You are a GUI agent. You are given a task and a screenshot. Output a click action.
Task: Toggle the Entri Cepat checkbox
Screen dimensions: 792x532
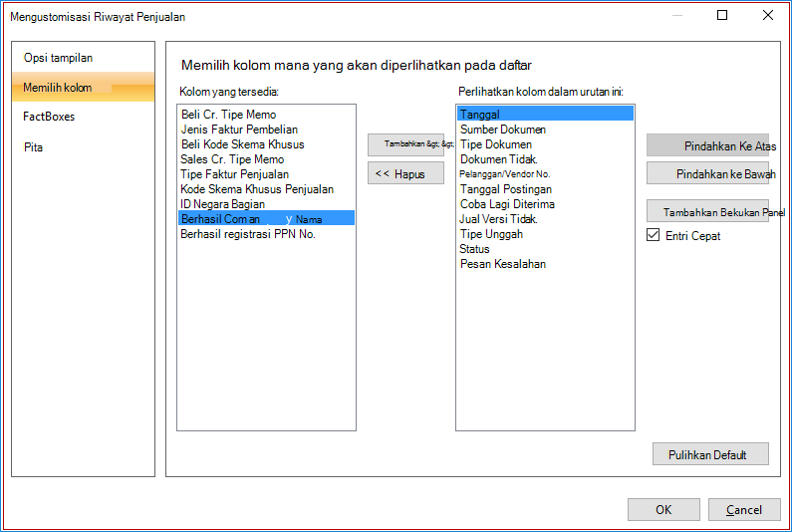[654, 235]
